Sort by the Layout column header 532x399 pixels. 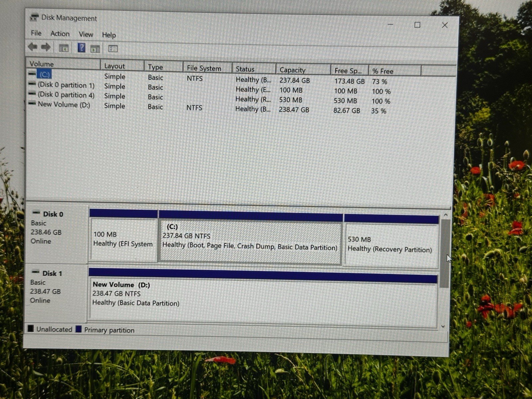click(x=122, y=66)
